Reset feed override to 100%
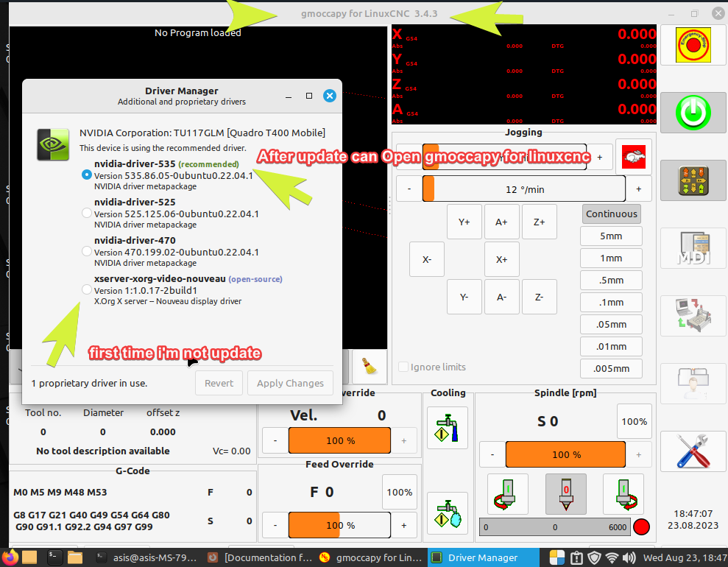 399,492
